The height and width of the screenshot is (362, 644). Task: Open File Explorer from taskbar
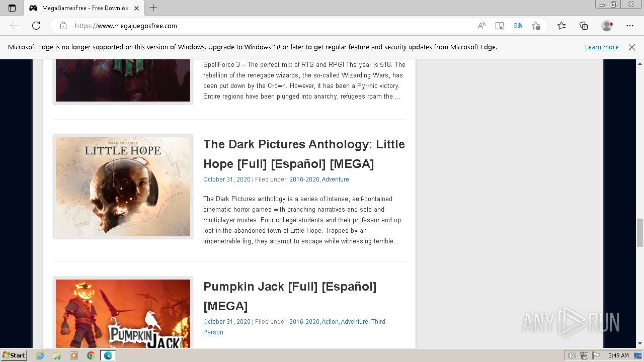(x=57, y=355)
